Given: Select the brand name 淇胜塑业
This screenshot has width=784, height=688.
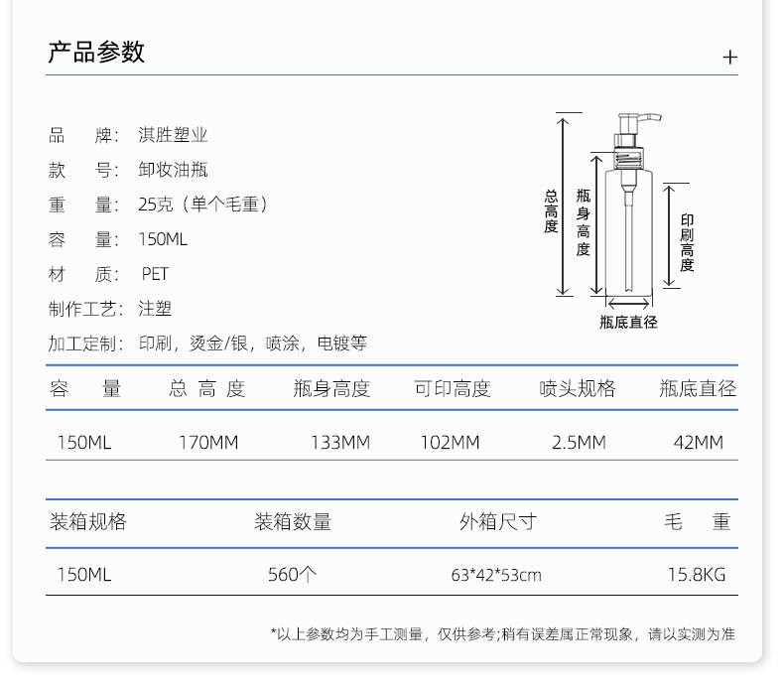Looking at the screenshot, I should point(173,136).
